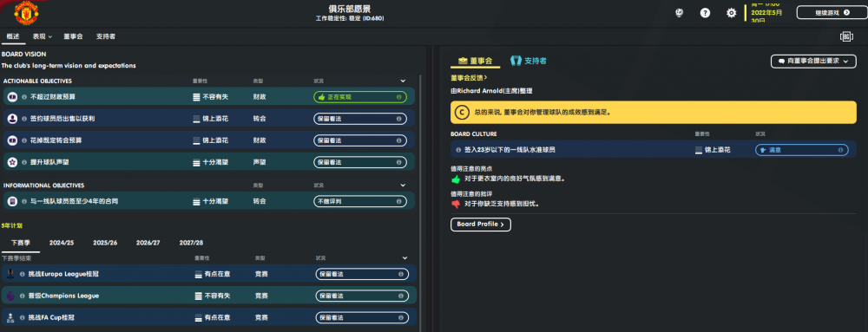
Task: Collapse the Informational Objectives section chevron
Action: (x=404, y=186)
